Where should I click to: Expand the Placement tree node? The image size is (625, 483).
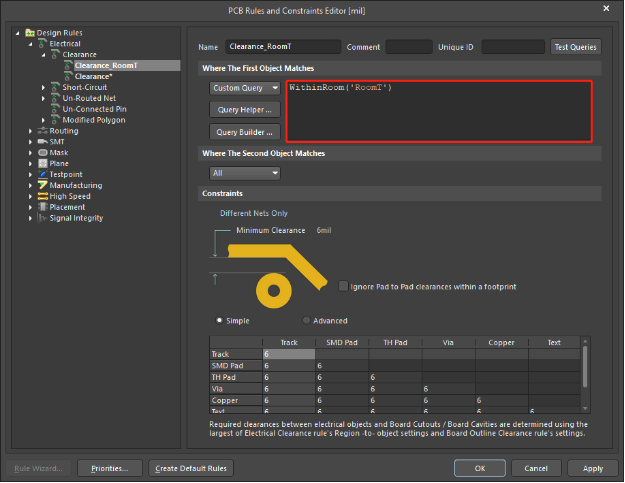[30, 207]
